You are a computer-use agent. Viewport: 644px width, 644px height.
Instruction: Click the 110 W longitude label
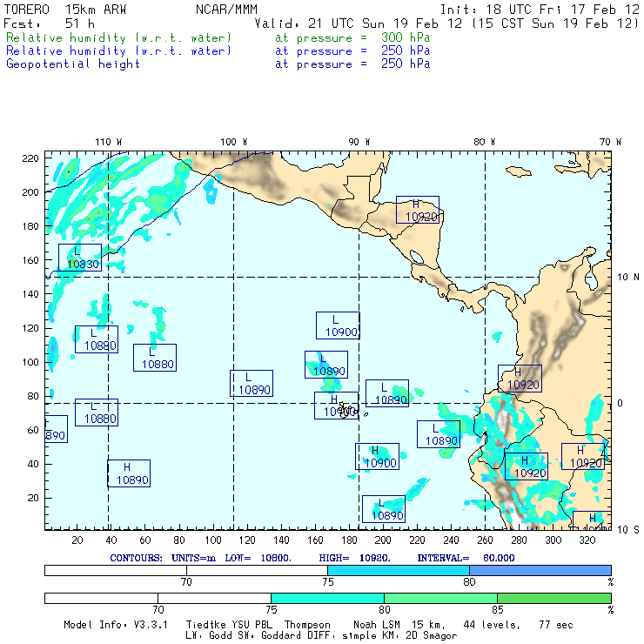pyautogui.click(x=108, y=142)
